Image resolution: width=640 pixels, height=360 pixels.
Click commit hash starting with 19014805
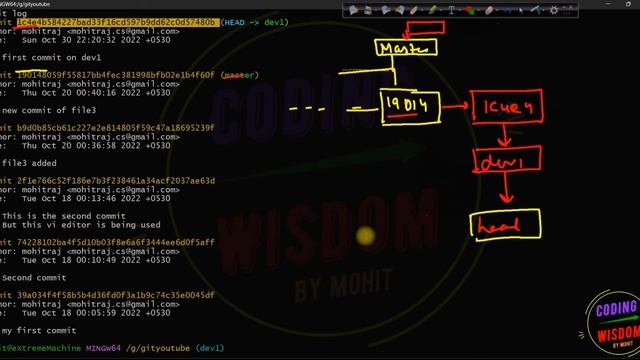point(116,75)
